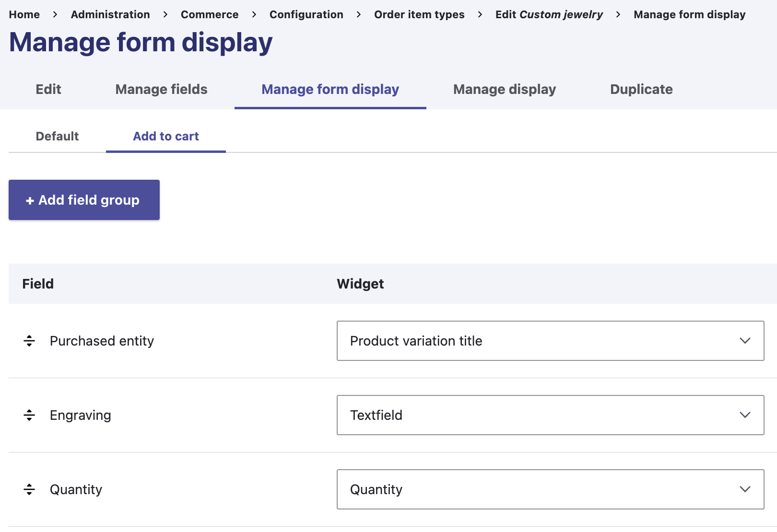Open the Purchased entity widget dropdown
The width and height of the screenshot is (777, 532).
pos(550,341)
